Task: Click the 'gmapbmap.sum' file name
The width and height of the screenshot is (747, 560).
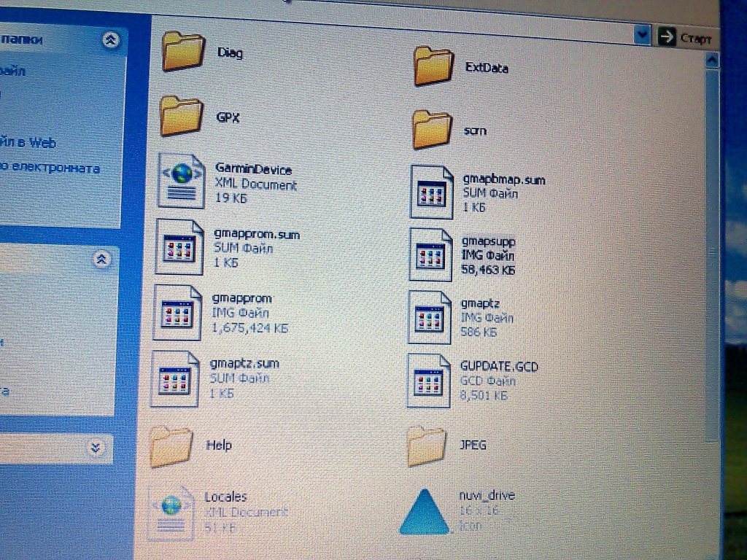Action: coord(504,180)
